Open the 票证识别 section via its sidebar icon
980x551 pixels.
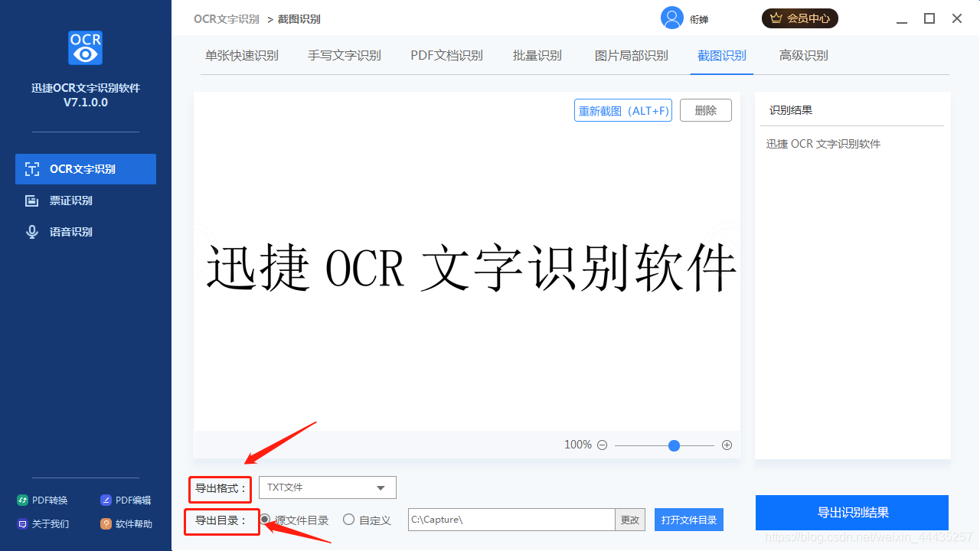tap(31, 200)
